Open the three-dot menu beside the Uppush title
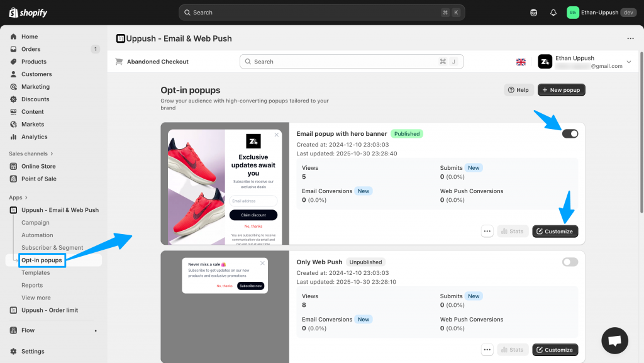Viewport: 644px width, 363px height. pos(631,38)
